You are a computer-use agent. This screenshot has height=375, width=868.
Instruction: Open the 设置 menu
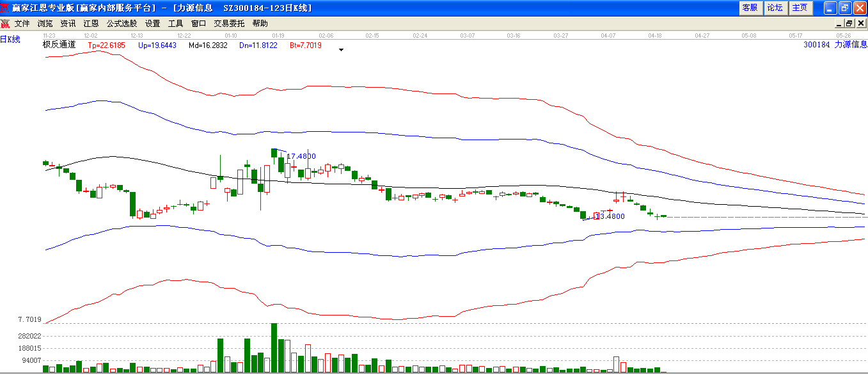pyautogui.click(x=153, y=24)
